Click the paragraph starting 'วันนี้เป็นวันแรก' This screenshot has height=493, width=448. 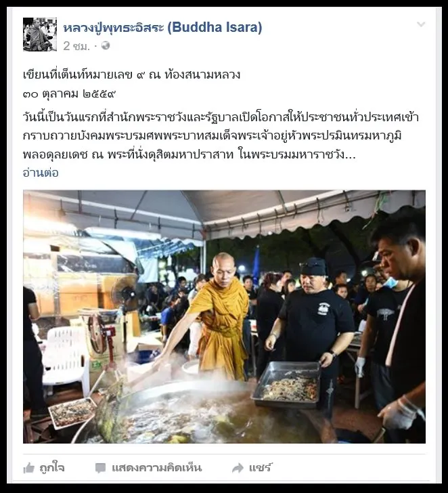point(221,136)
